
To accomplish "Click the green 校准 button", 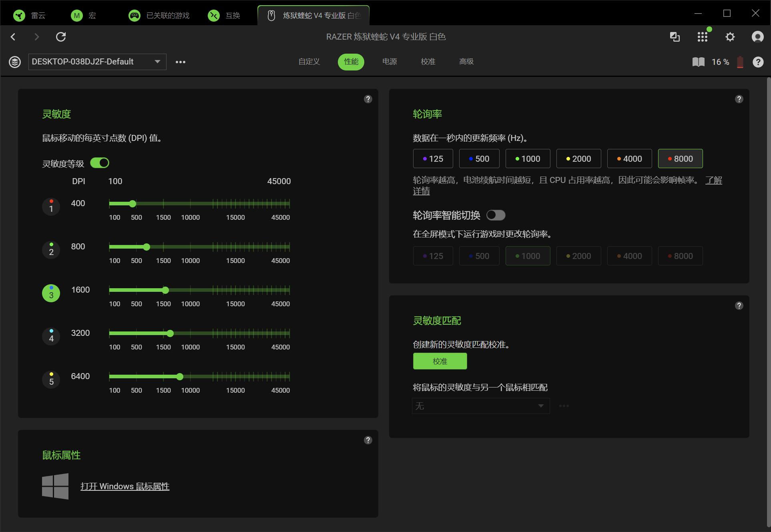I will point(440,361).
